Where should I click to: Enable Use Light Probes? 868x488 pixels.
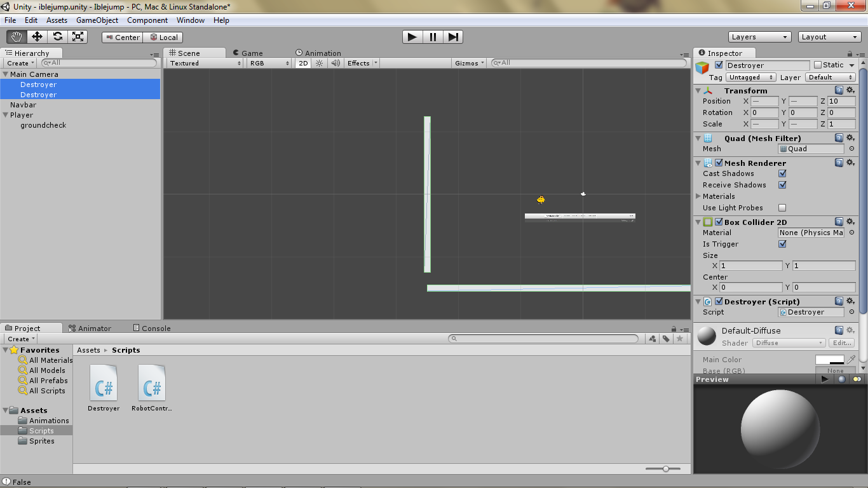[782, 208]
